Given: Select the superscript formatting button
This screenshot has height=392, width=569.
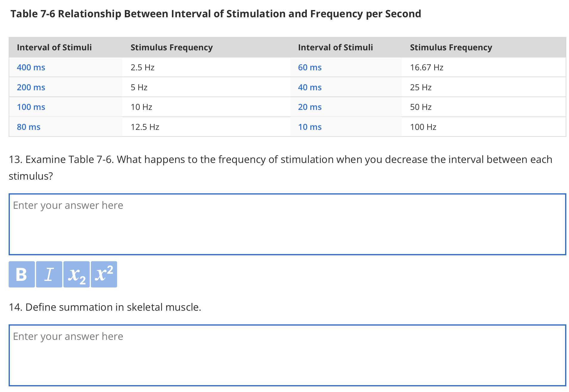Looking at the screenshot, I should coord(104,274).
